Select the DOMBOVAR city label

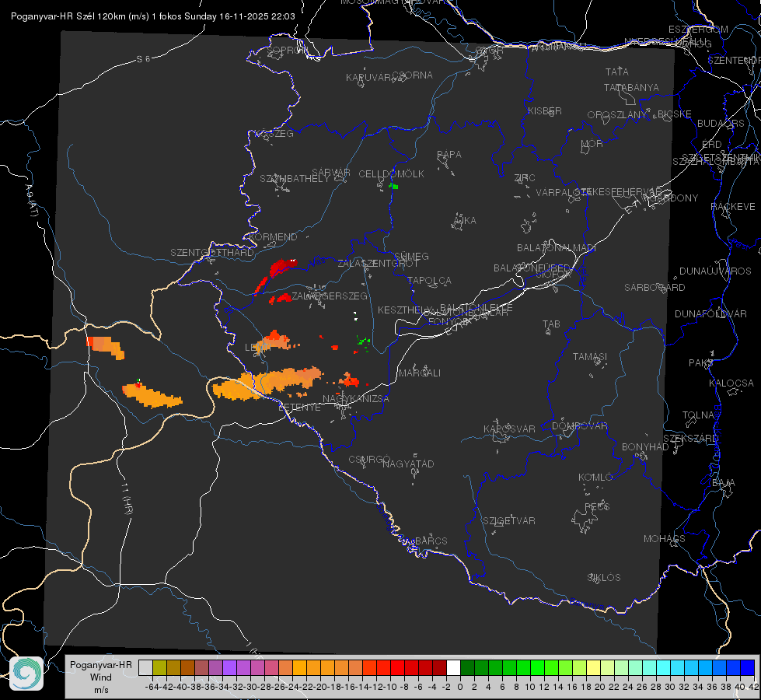tap(579, 425)
